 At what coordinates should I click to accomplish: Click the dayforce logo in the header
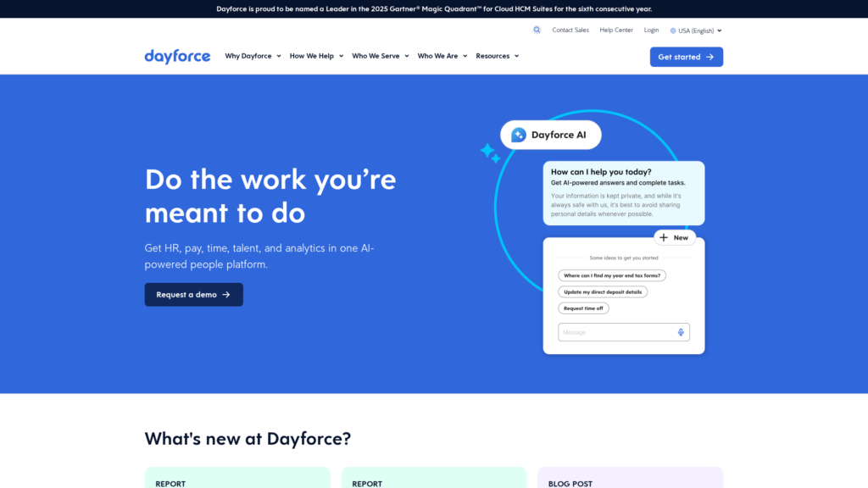(177, 56)
